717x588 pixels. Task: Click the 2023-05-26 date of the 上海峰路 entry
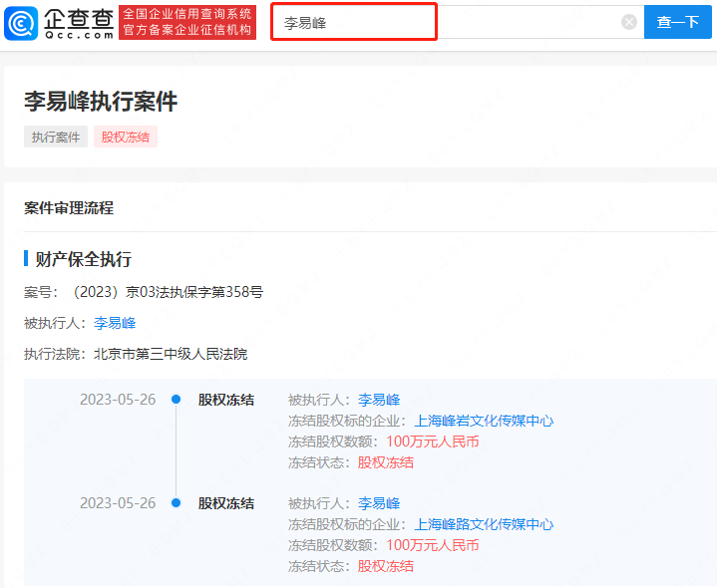click(x=118, y=503)
